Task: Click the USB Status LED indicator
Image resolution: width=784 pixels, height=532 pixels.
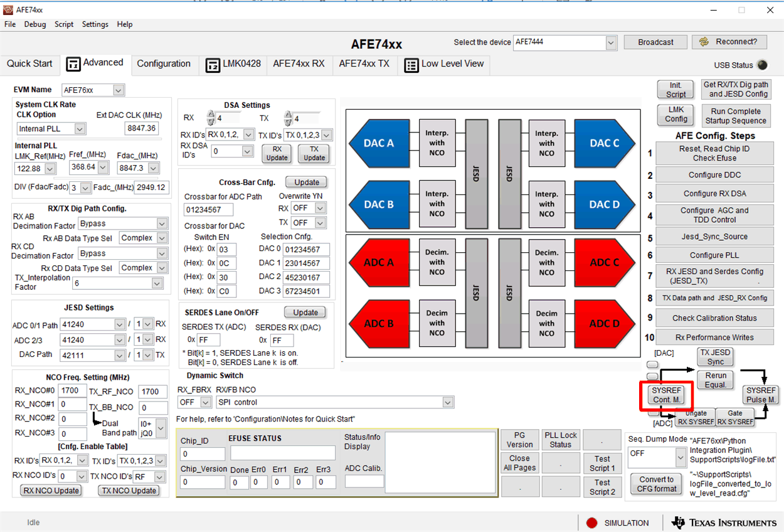Action: click(762, 65)
